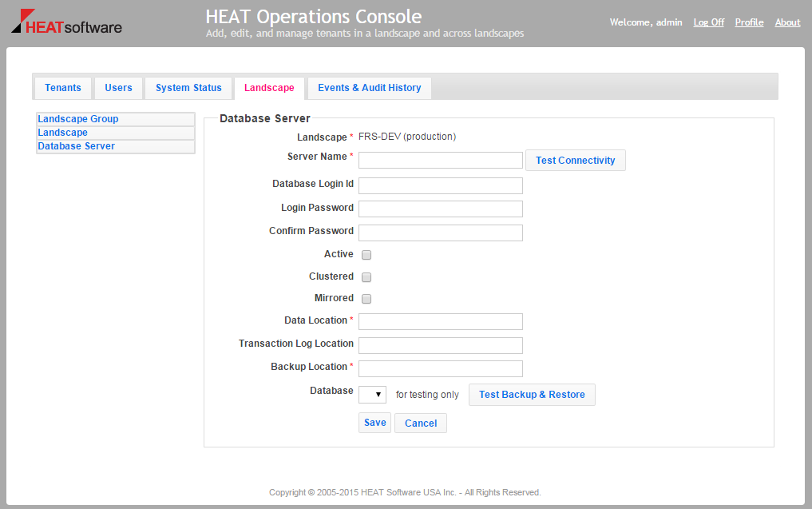
Task: Open Events & Audit History tab
Action: (369, 88)
